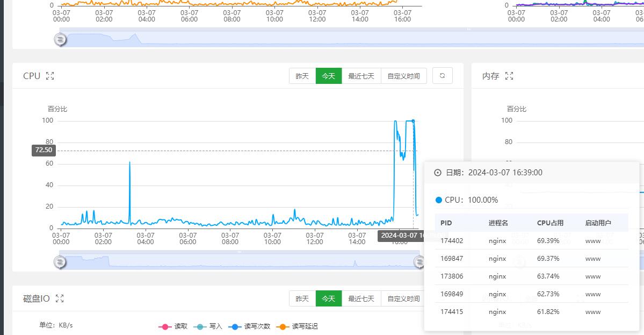Image resolution: width=644 pixels, height=335 pixels.
Task: Click the 进程名 column header
Action: point(498,223)
